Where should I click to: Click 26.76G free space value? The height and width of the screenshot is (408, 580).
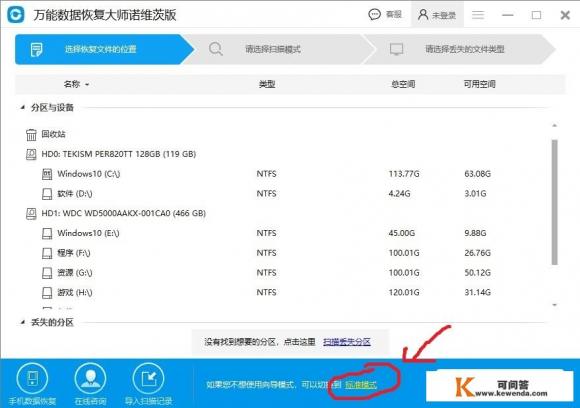tap(478, 253)
